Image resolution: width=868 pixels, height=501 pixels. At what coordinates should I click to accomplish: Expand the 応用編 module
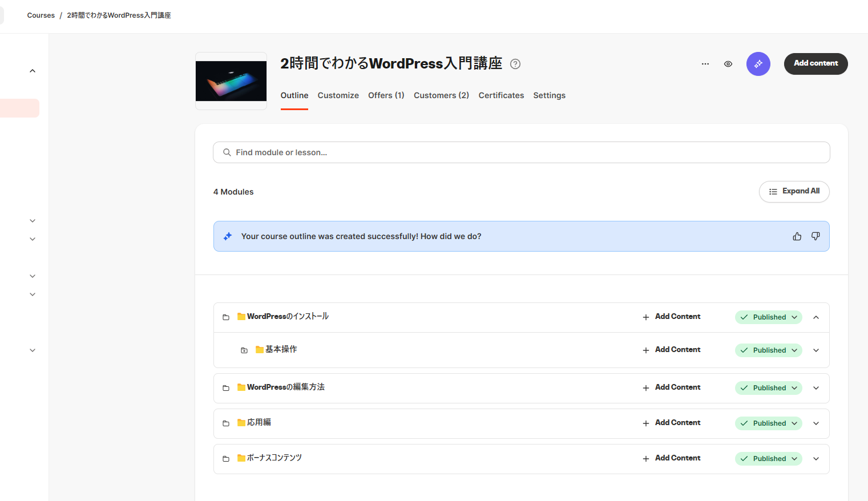pos(816,423)
